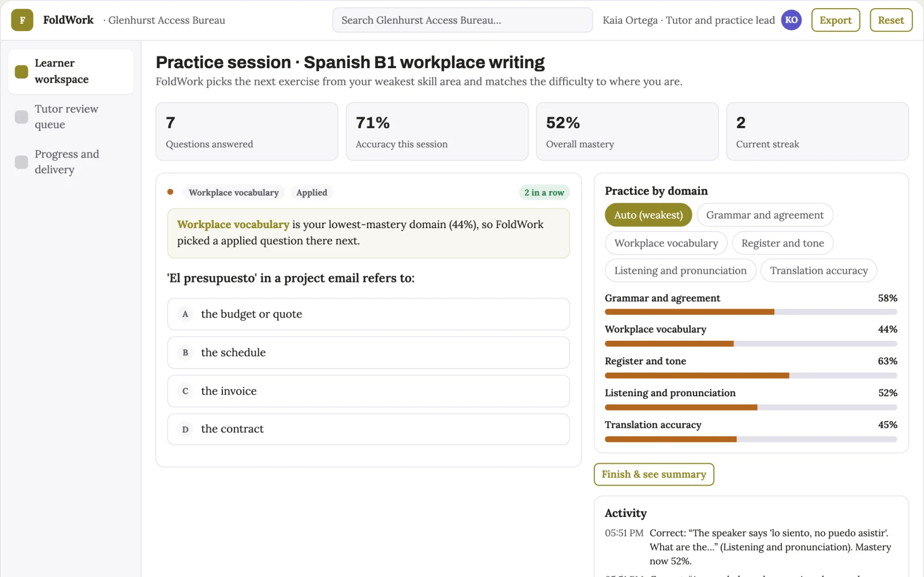The height and width of the screenshot is (577, 924).
Task: Click the 'Workplace vocabulary' question tag
Action: coord(234,192)
